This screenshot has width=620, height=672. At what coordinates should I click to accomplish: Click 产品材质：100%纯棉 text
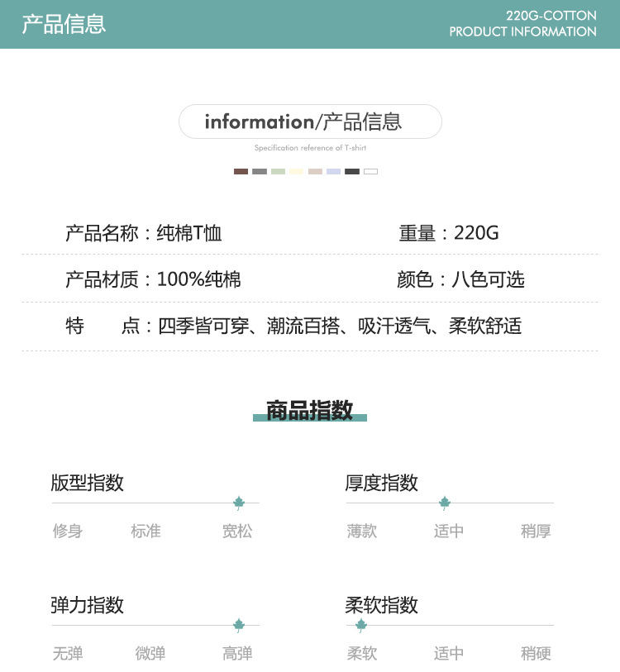[x=153, y=279]
